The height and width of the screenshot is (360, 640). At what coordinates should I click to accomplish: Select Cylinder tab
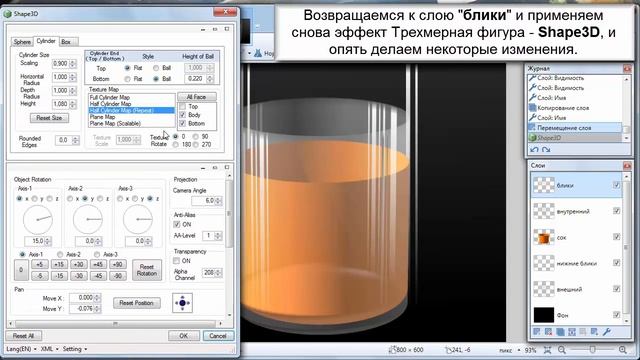(46, 41)
